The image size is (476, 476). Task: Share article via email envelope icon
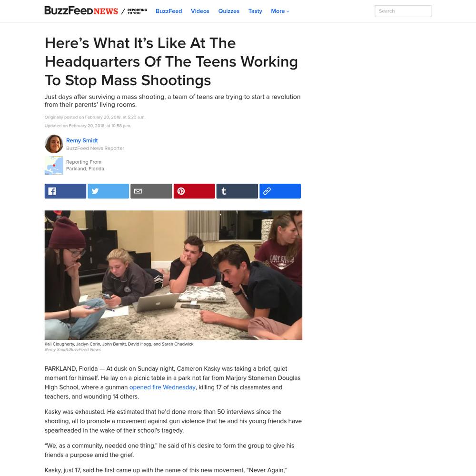(151, 191)
